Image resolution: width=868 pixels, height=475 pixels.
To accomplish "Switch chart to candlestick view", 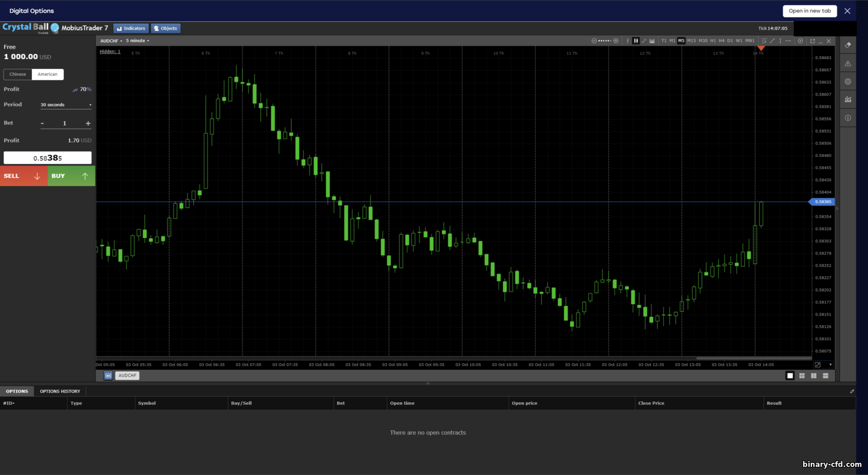I will coord(635,41).
